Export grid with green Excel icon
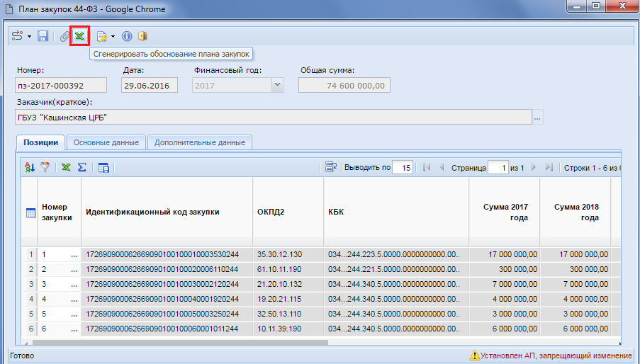 tap(65, 167)
